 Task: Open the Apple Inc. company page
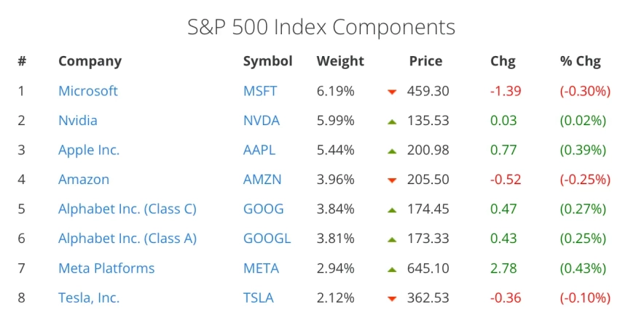(x=88, y=150)
